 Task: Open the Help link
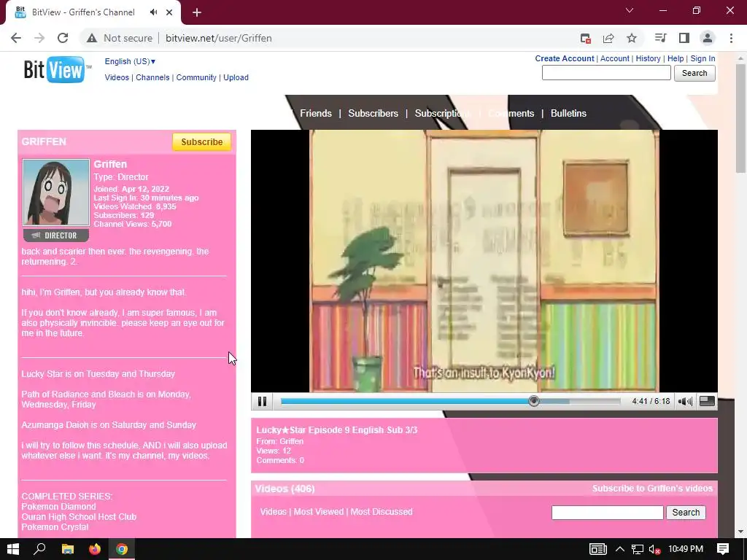[x=675, y=58]
